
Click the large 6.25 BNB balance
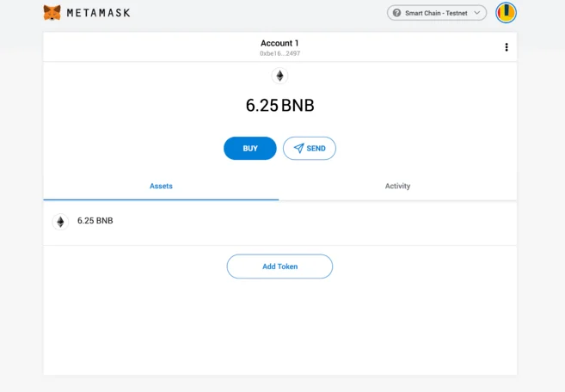tap(279, 106)
